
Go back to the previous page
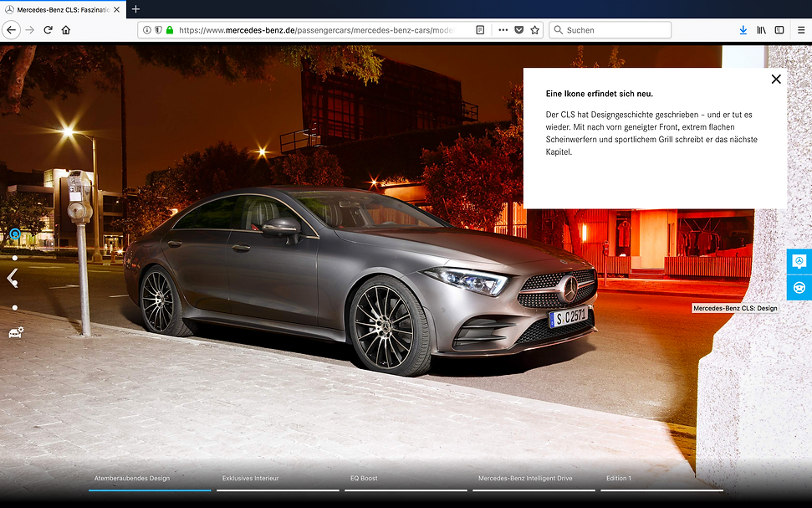coord(12,30)
